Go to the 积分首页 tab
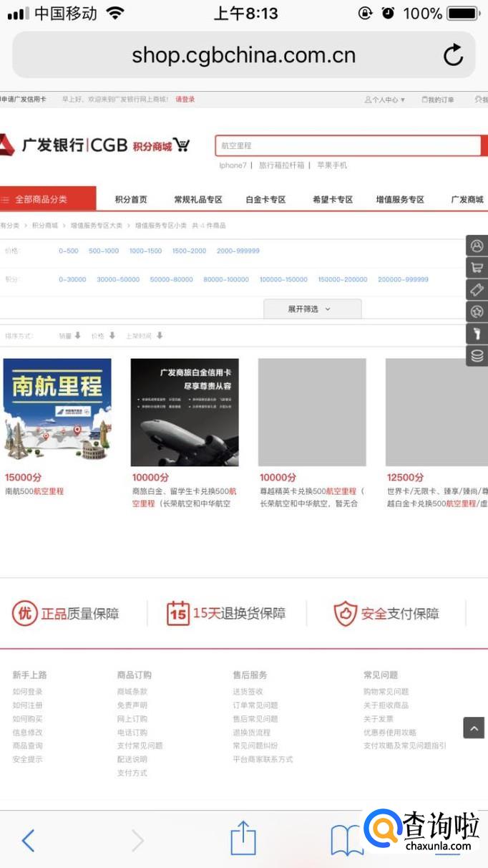Viewport: 488px width, 868px height. [x=131, y=200]
